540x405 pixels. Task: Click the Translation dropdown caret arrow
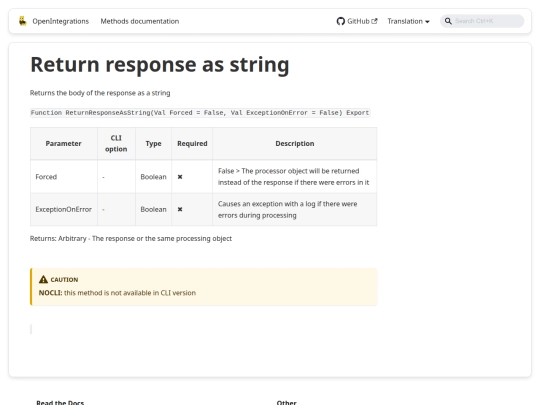point(427,22)
